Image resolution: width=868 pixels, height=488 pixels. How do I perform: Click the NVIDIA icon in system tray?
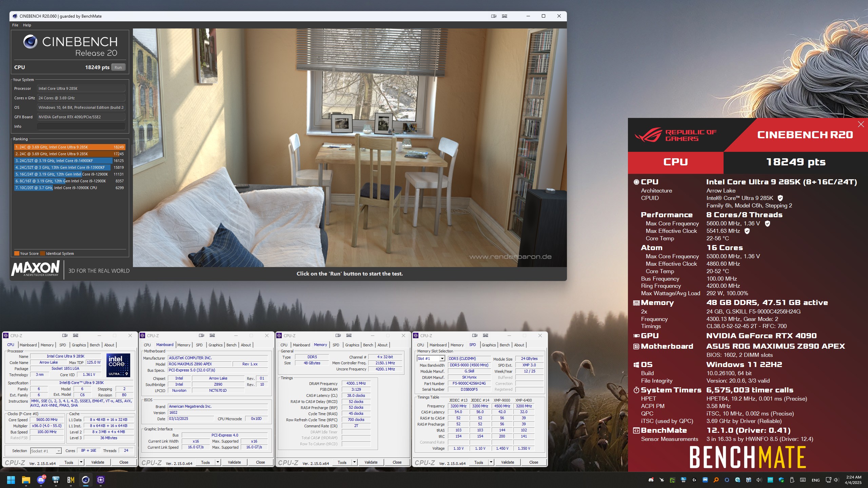pos(672,480)
